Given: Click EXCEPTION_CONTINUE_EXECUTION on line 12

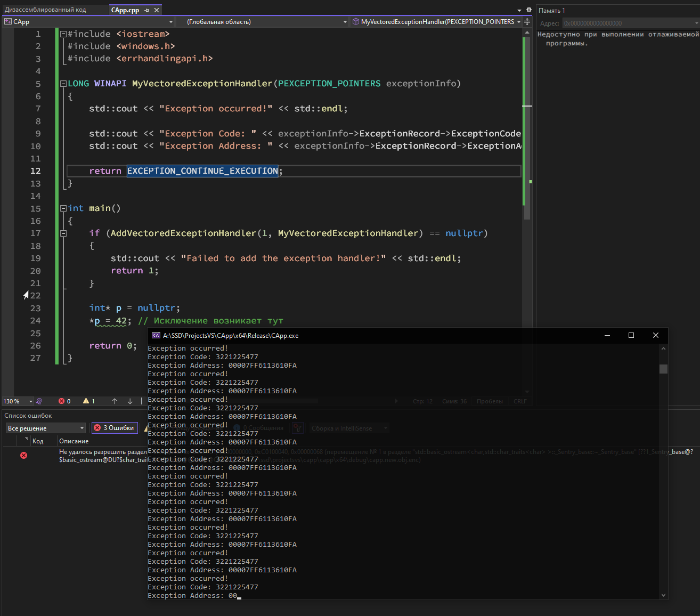Looking at the screenshot, I should tap(202, 171).
